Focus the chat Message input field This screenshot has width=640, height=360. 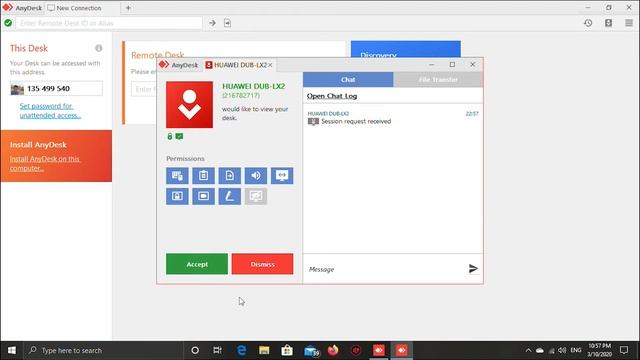tap(386, 269)
